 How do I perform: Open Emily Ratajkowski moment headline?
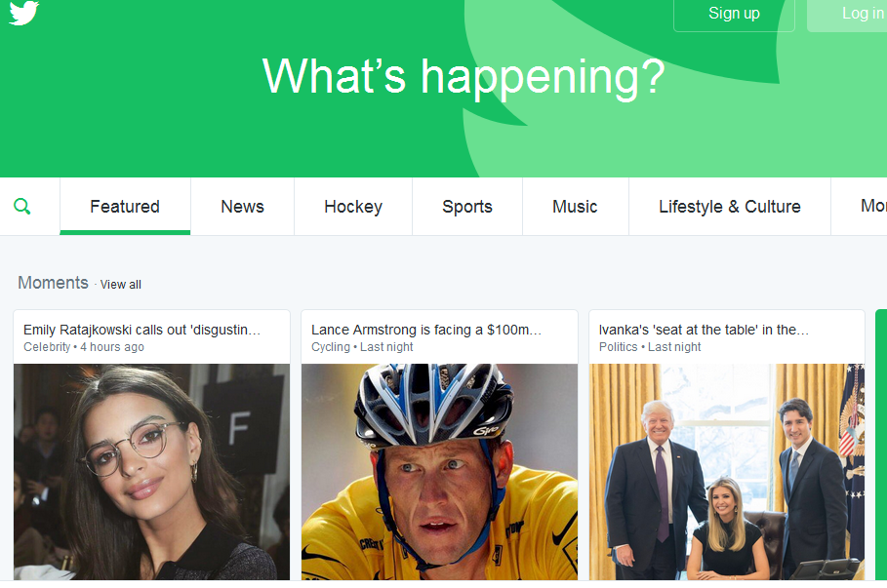pos(142,330)
